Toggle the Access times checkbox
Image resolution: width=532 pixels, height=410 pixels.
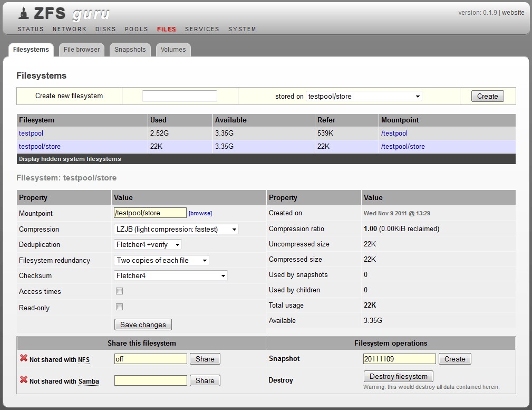pos(120,291)
